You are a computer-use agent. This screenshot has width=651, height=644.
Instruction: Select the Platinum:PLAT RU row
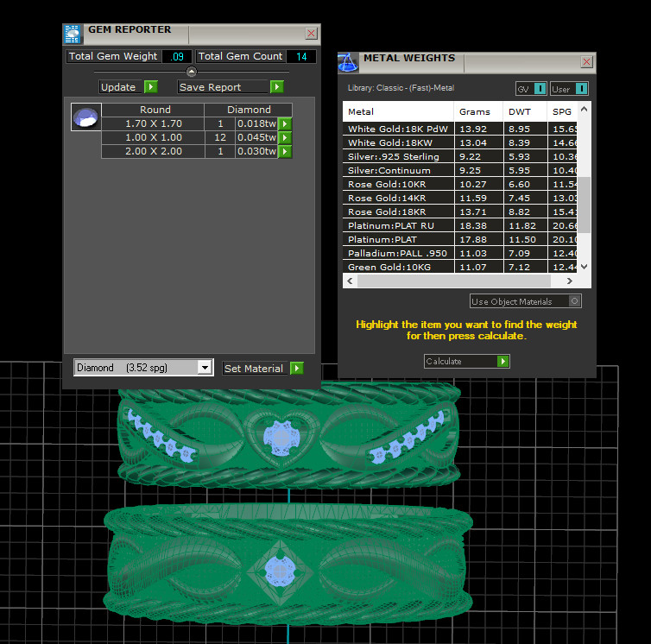(x=397, y=226)
